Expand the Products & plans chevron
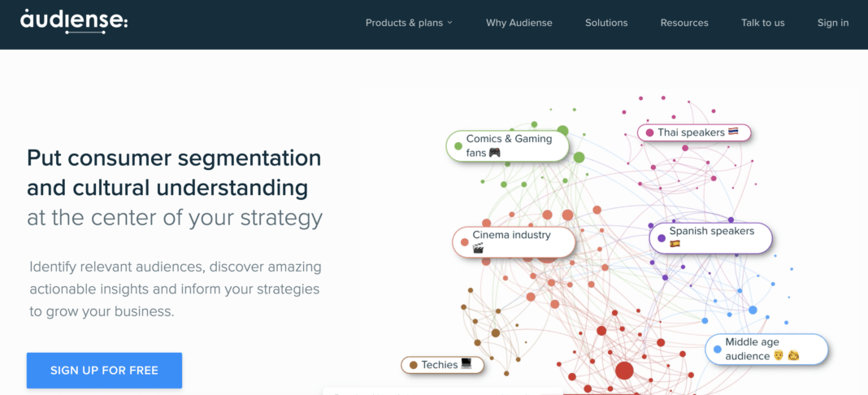 [x=449, y=23]
